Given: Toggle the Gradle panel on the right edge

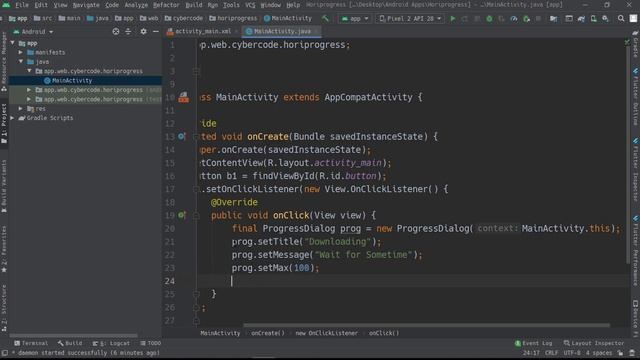Looking at the screenshot, I should click(636, 44).
